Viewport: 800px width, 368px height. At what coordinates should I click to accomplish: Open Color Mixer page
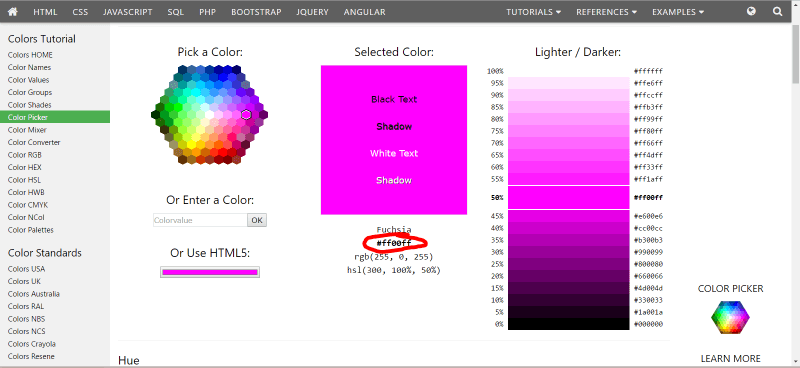(x=27, y=130)
